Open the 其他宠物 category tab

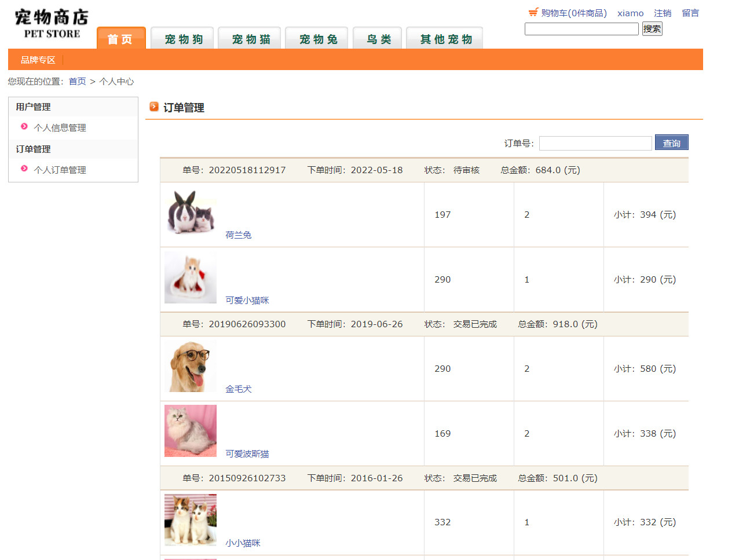pos(444,37)
